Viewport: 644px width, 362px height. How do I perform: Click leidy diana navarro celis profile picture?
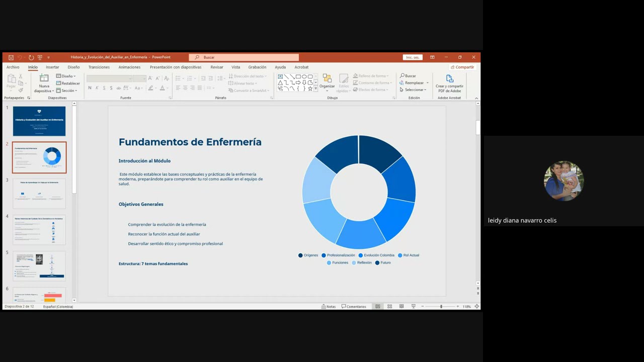(x=563, y=180)
